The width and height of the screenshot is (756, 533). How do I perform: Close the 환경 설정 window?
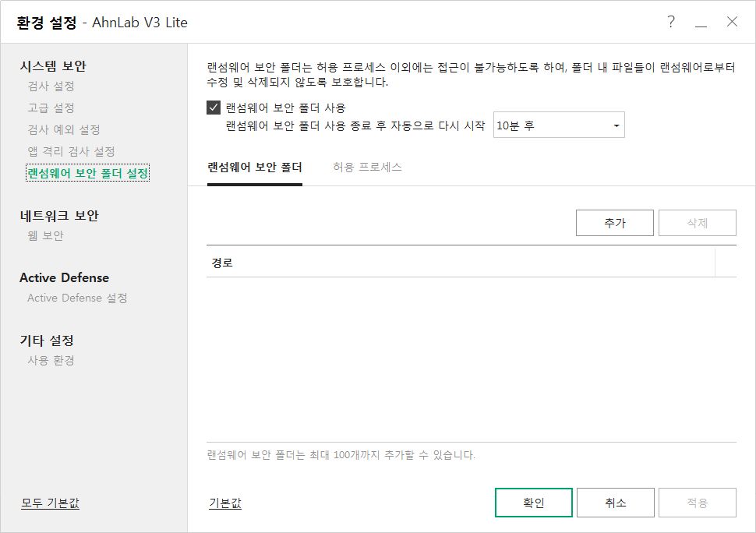click(x=732, y=22)
